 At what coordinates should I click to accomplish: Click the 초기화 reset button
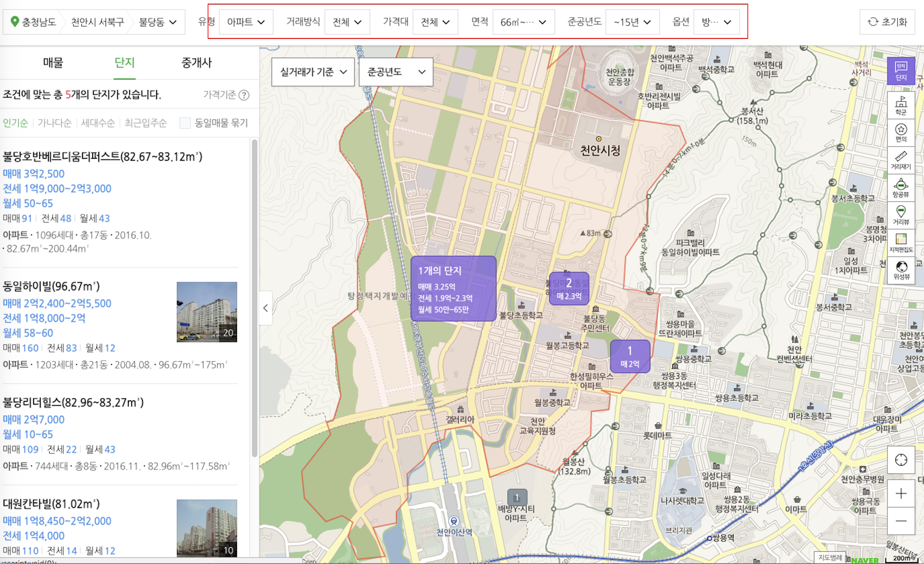tap(887, 22)
